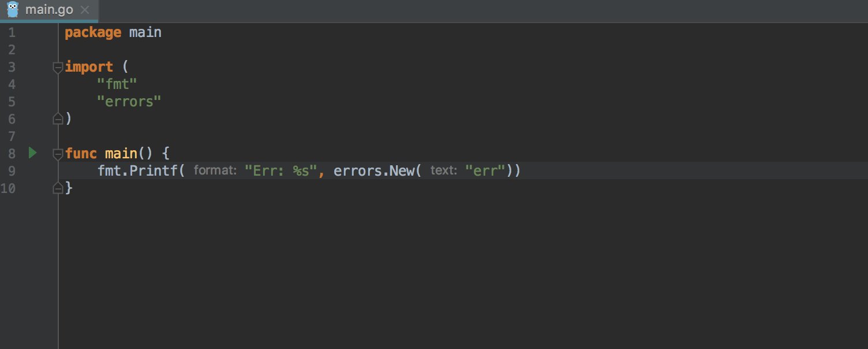Click the fold end marker on line 6

click(x=58, y=119)
